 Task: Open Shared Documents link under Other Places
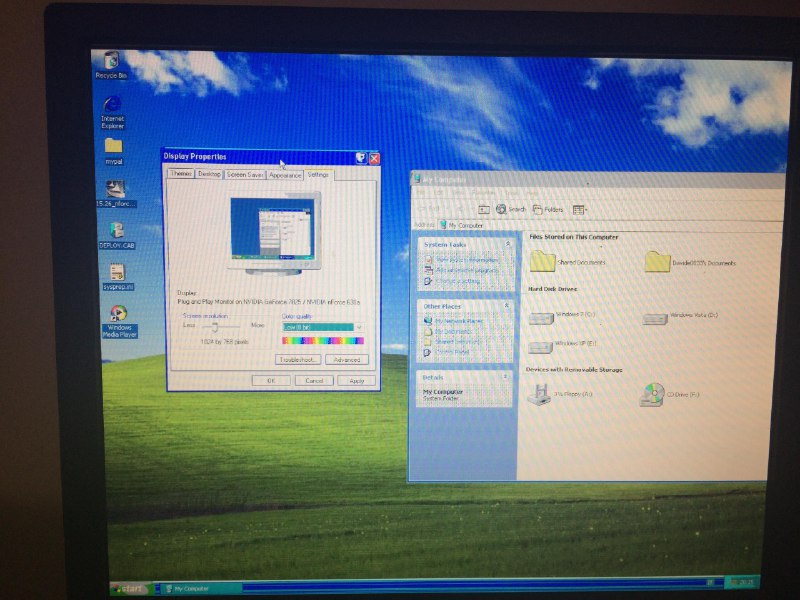click(452, 342)
